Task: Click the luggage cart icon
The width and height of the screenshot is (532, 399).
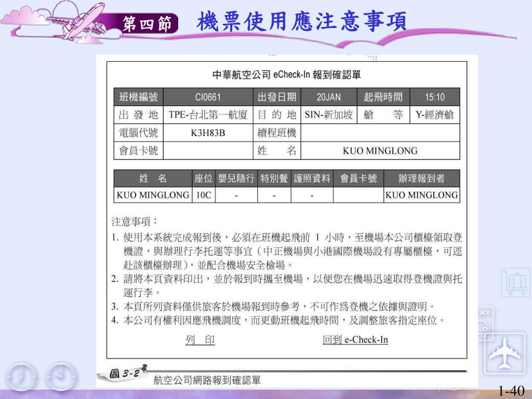Action: point(515,282)
